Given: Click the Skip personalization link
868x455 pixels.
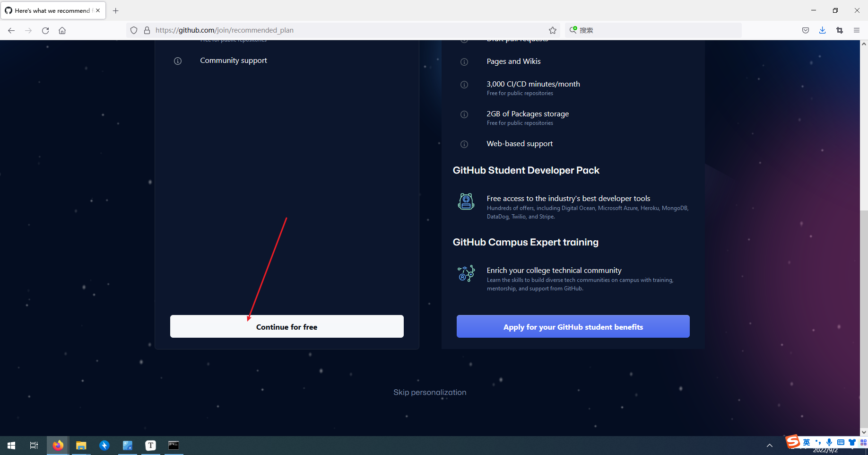Looking at the screenshot, I should click(x=430, y=393).
